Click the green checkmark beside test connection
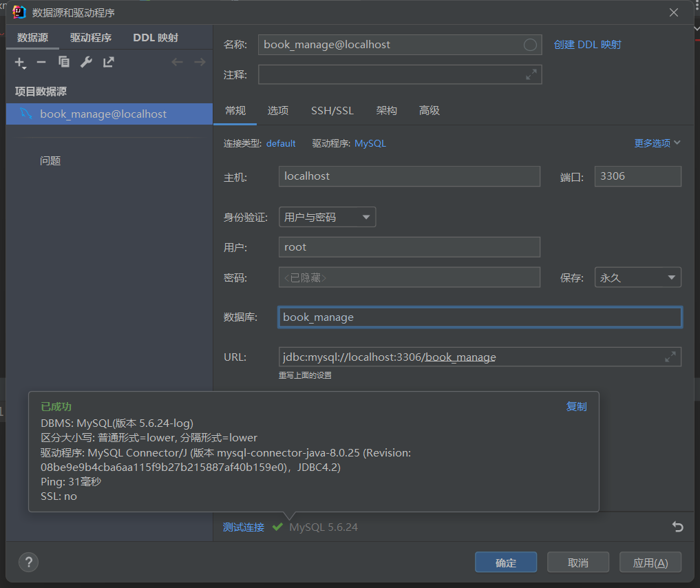Image resolution: width=700 pixels, height=588 pixels. click(277, 527)
